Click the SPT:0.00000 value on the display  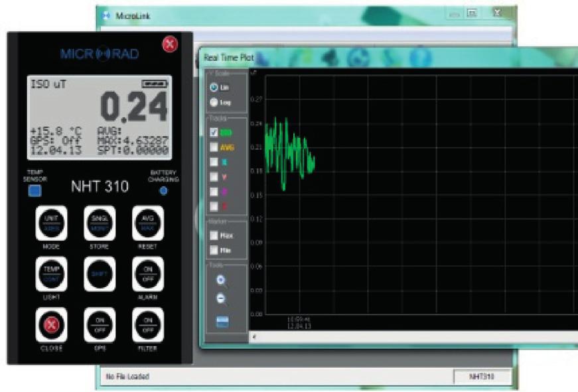coord(133,151)
